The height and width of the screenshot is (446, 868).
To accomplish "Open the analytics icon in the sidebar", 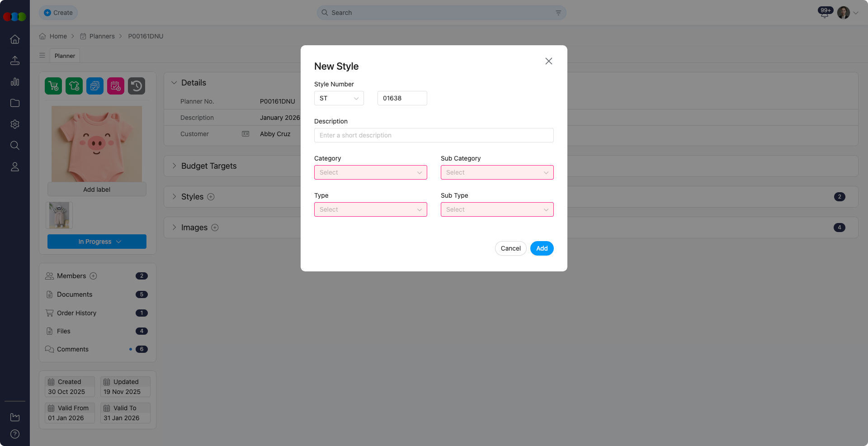I will 15,82.
